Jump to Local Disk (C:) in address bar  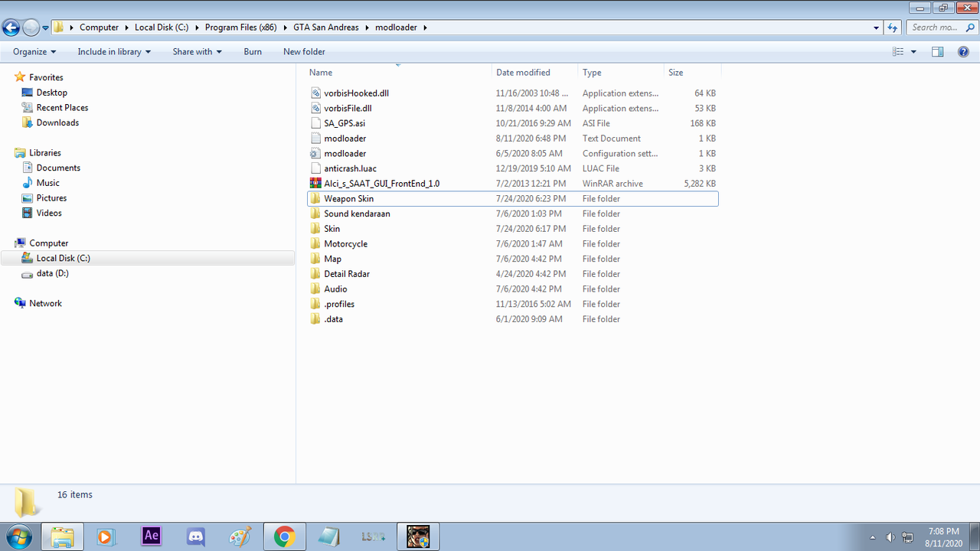162,28
